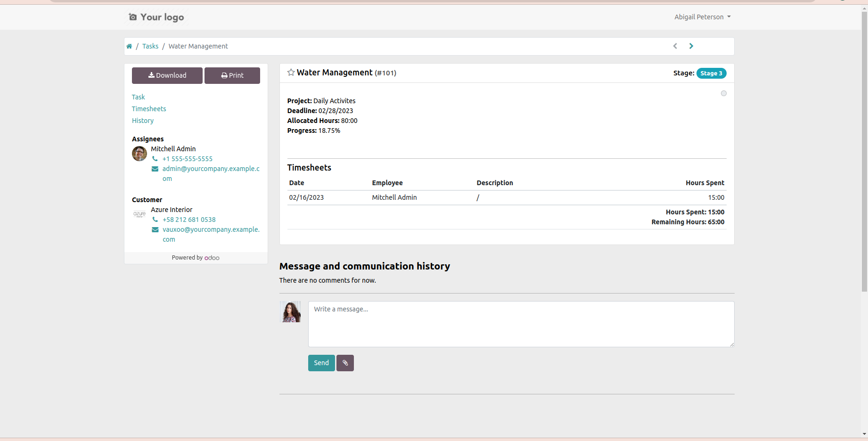Viewport: 868px width, 441px height.
Task: Open the Tasks breadcrumb link
Action: [150, 46]
